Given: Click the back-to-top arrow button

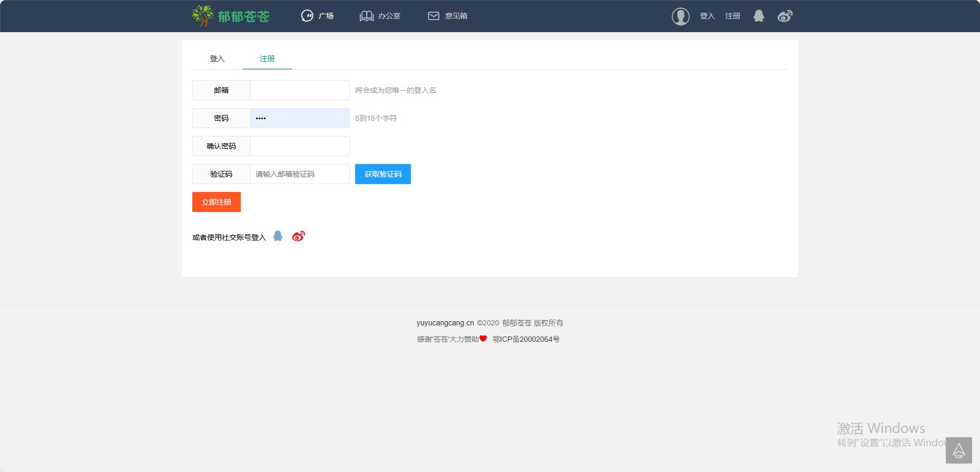Looking at the screenshot, I should point(959,450).
